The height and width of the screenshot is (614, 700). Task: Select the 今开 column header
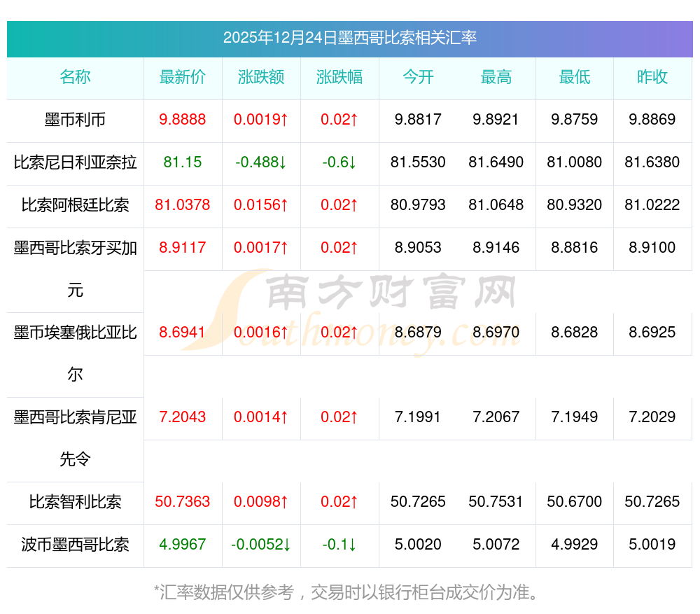tap(418, 78)
